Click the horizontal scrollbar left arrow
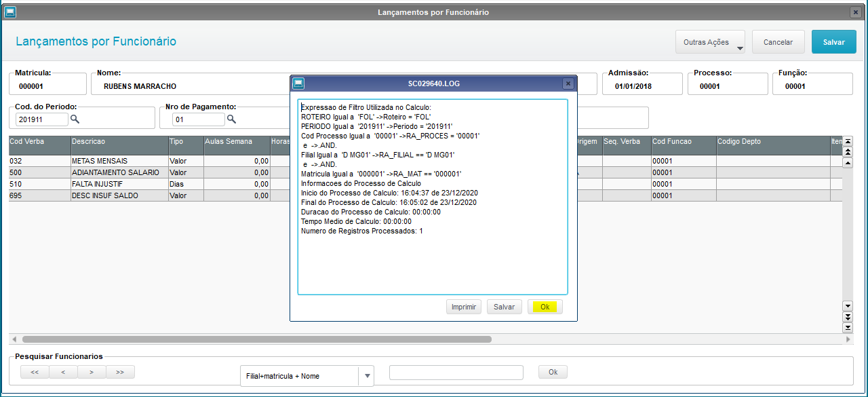This screenshot has height=397, width=868. pos(13,339)
